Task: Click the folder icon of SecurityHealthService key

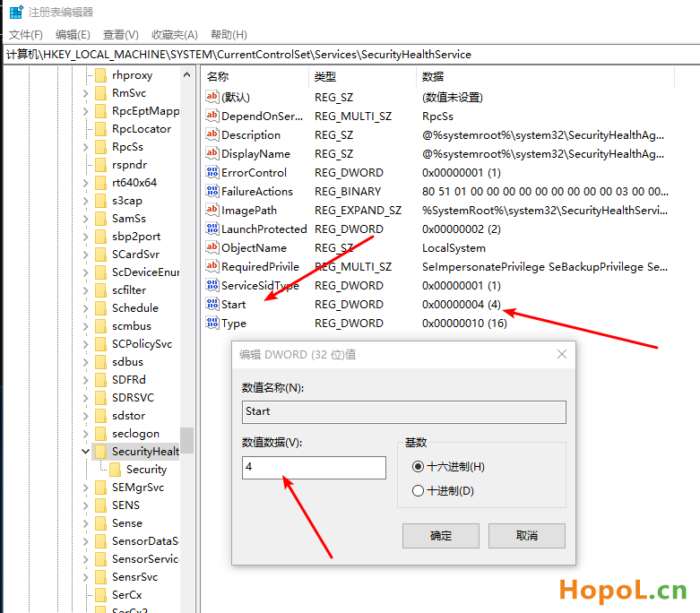Action: tap(101, 452)
